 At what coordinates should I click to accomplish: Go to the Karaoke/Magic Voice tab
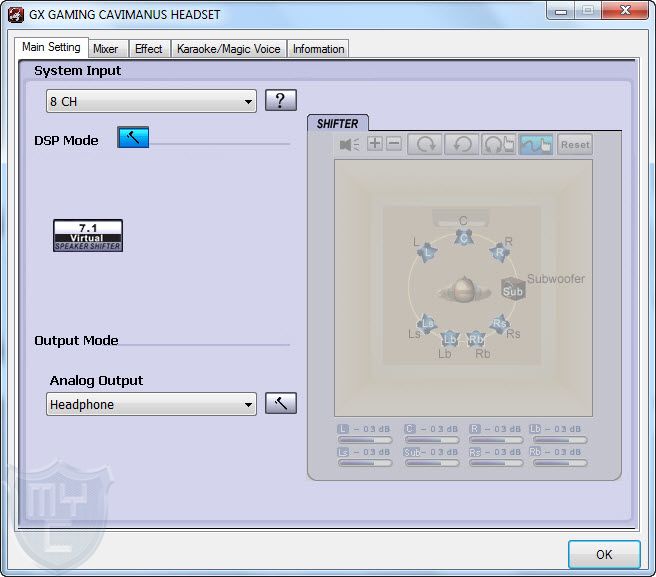[x=229, y=49]
